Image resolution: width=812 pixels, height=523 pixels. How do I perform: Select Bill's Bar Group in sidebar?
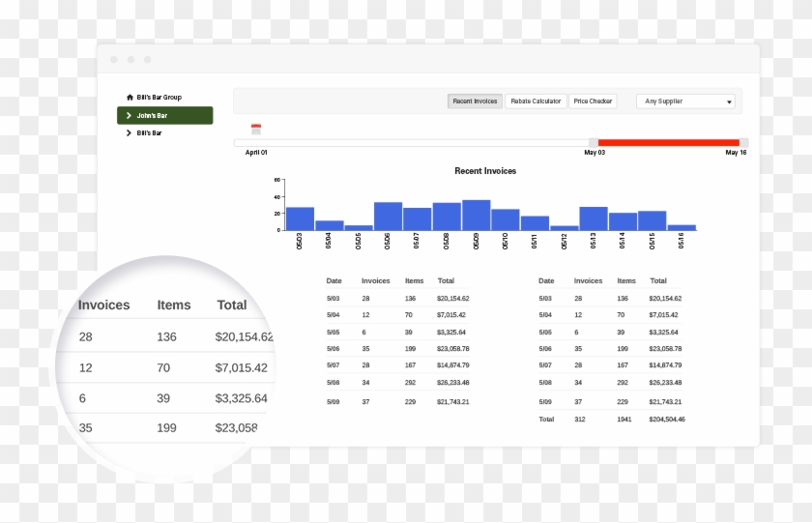point(159,98)
